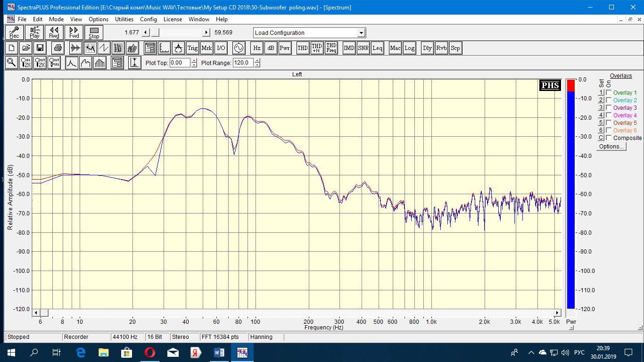
Task: Select the bar graph plot style icon
Action: [99, 62]
